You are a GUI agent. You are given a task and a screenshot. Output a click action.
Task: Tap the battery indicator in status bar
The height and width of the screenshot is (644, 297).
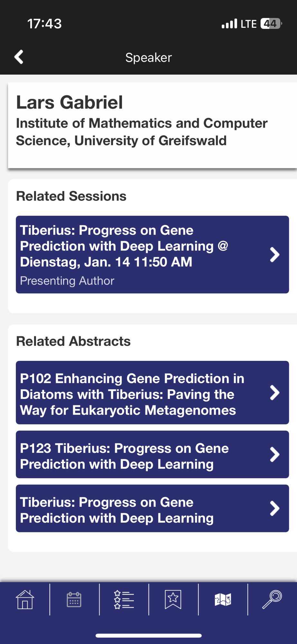(x=271, y=24)
